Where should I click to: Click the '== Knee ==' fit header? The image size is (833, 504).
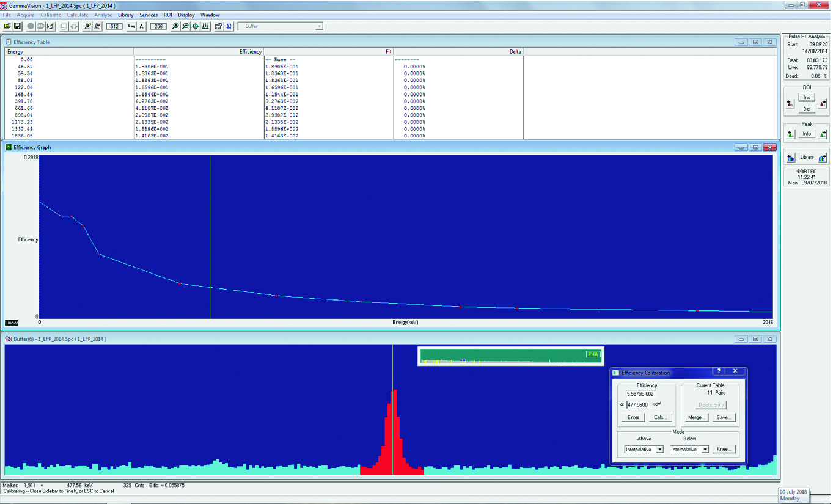click(x=281, y=59)
